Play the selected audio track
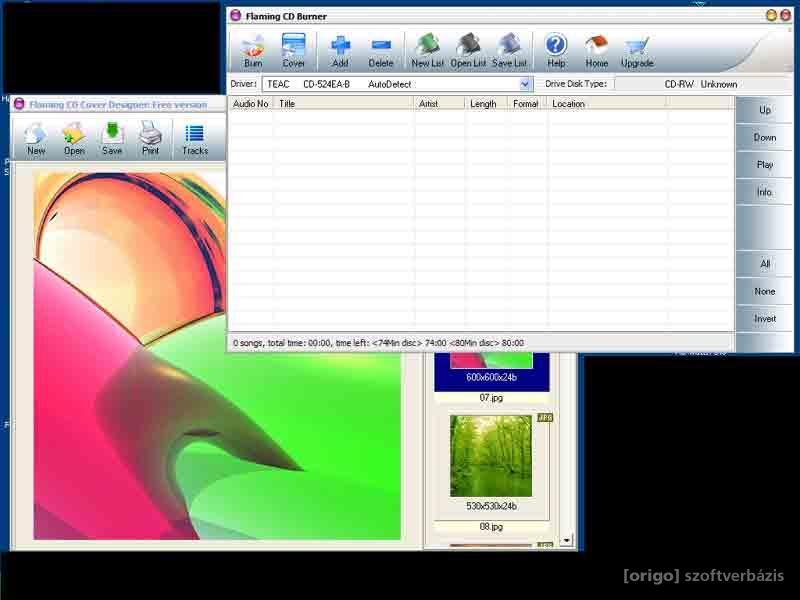The height and width of the screenshot is (600, 800). (x=764, y=164)
